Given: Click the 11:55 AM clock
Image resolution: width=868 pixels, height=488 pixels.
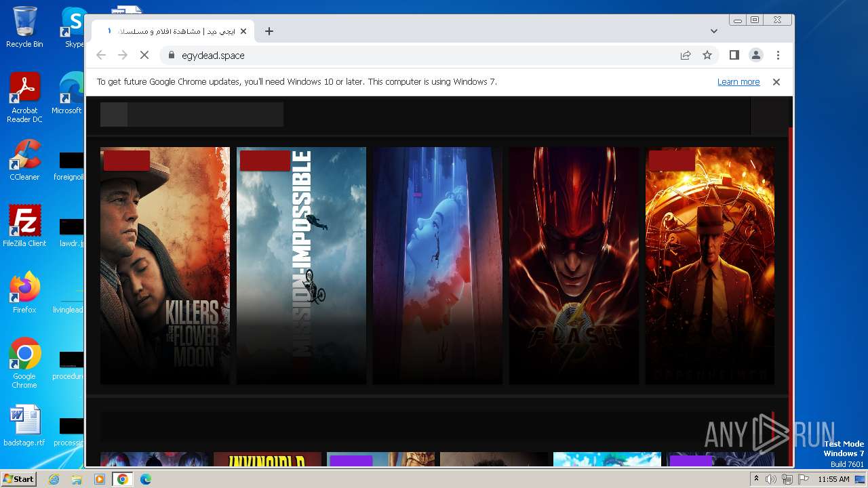Looking at the screenshot, I should [x=833, y=479].
